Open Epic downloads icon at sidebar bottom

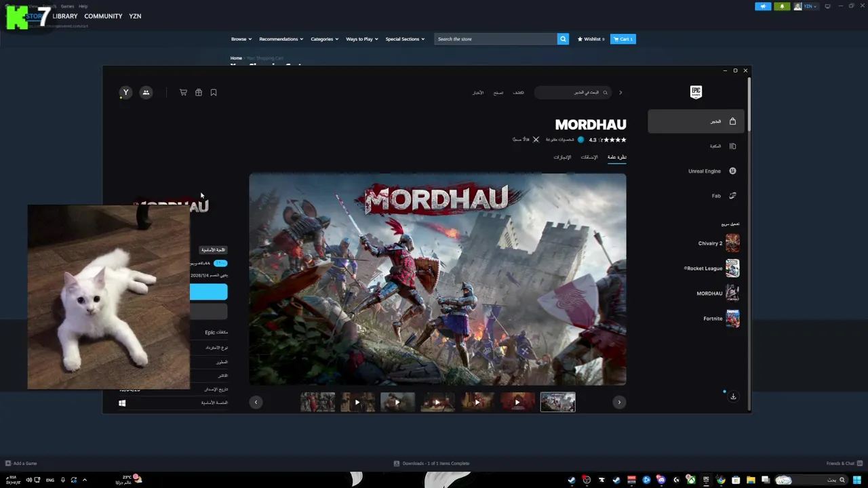click(733, 396)
